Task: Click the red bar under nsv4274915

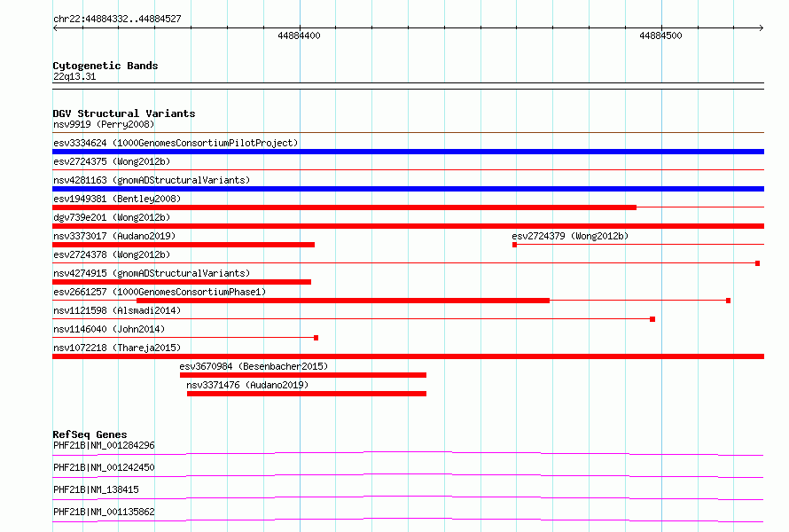Action: tap(182, 282)
